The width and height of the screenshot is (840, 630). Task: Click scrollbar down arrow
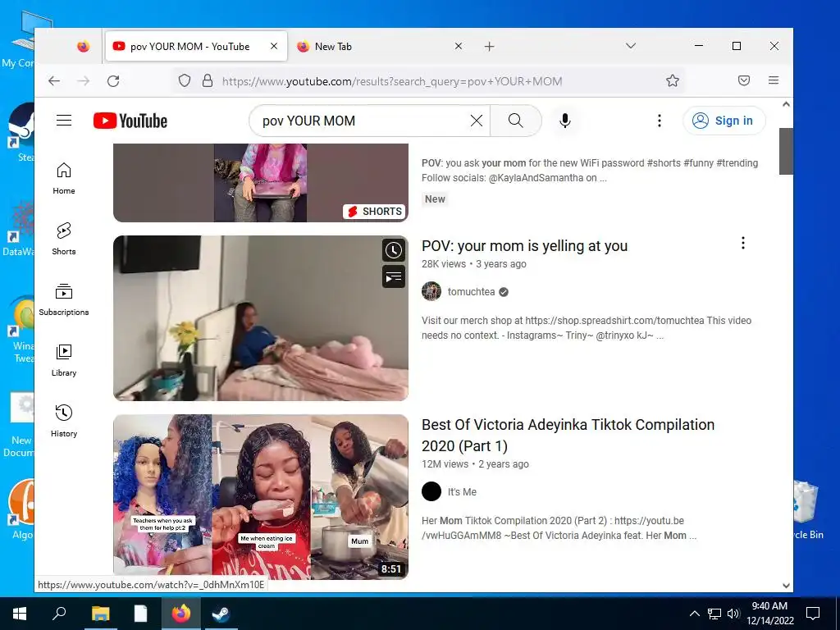click(x=786, y=586)
